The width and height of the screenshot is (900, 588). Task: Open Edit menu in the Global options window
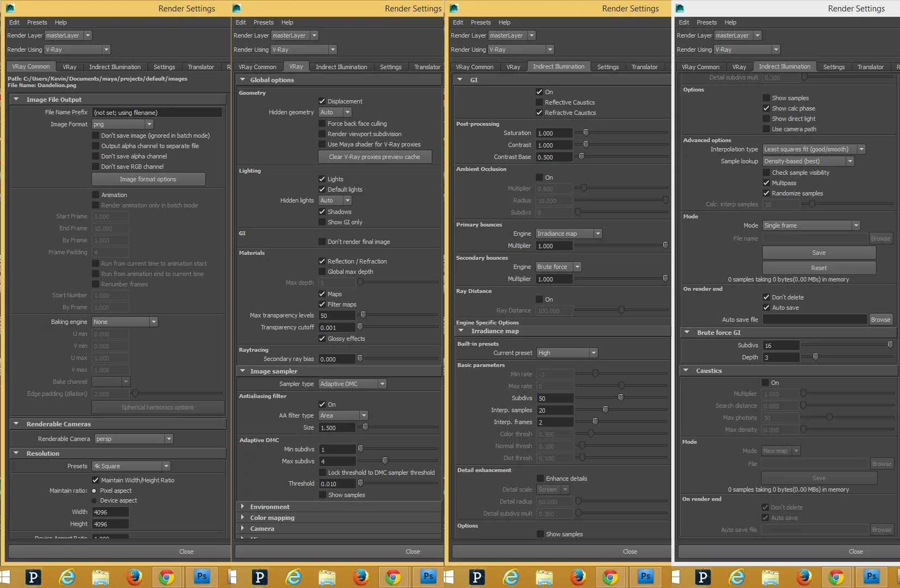pyautogui.click(x=241, y=22)
